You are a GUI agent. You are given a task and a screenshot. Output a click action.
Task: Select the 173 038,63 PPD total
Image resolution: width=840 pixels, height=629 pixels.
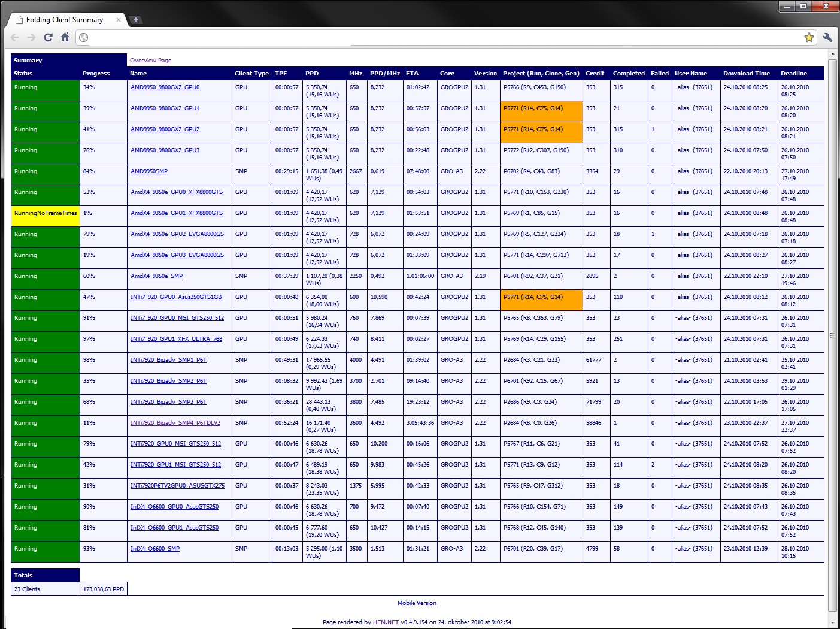[x=104, y=589]
